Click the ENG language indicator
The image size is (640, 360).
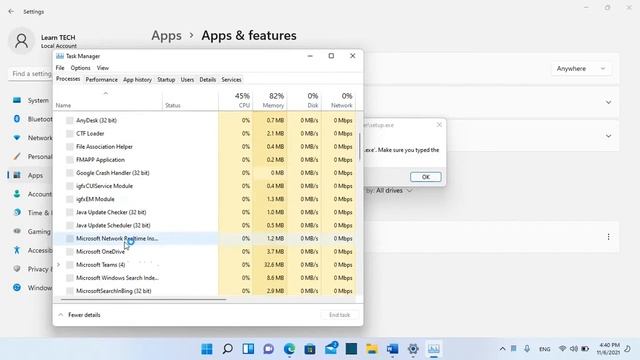coord(544,349)
